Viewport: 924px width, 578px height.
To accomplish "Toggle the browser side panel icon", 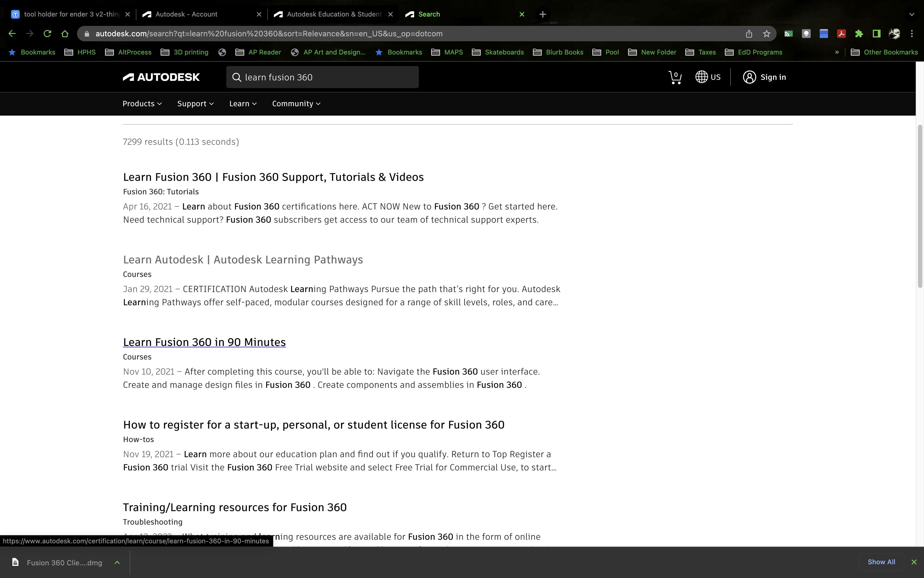I will point(876,34).
